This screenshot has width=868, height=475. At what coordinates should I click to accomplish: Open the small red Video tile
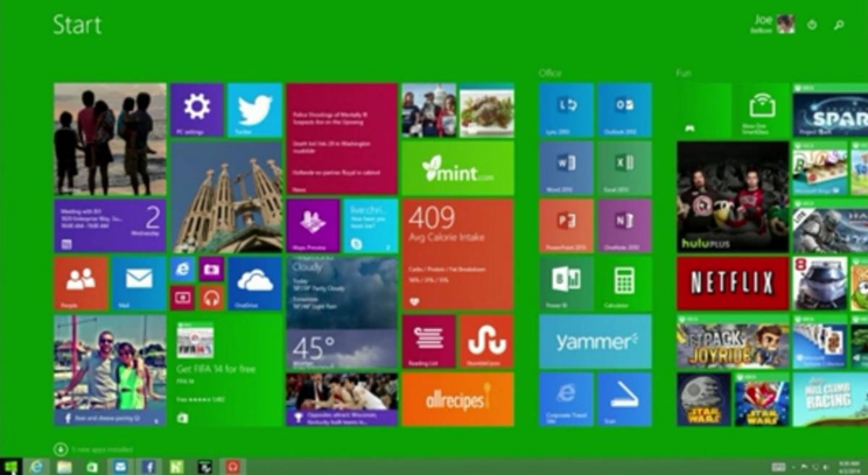coord(182,298)
